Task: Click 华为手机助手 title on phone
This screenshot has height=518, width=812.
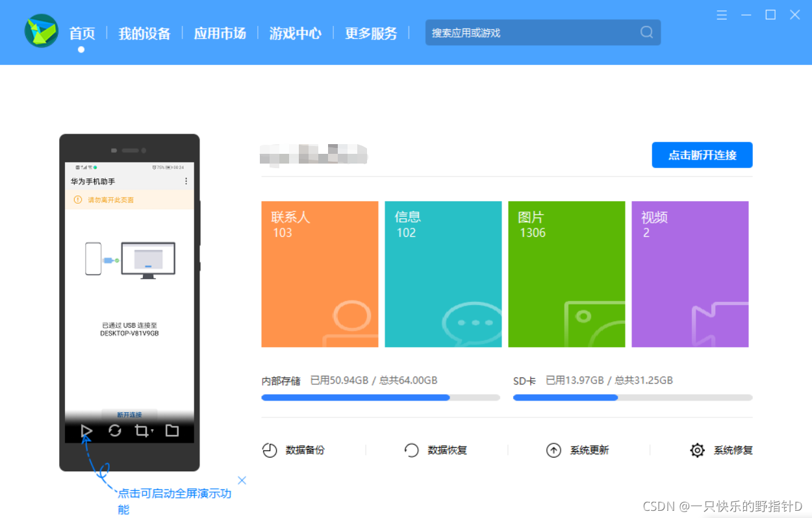Action: click(93, 181)
